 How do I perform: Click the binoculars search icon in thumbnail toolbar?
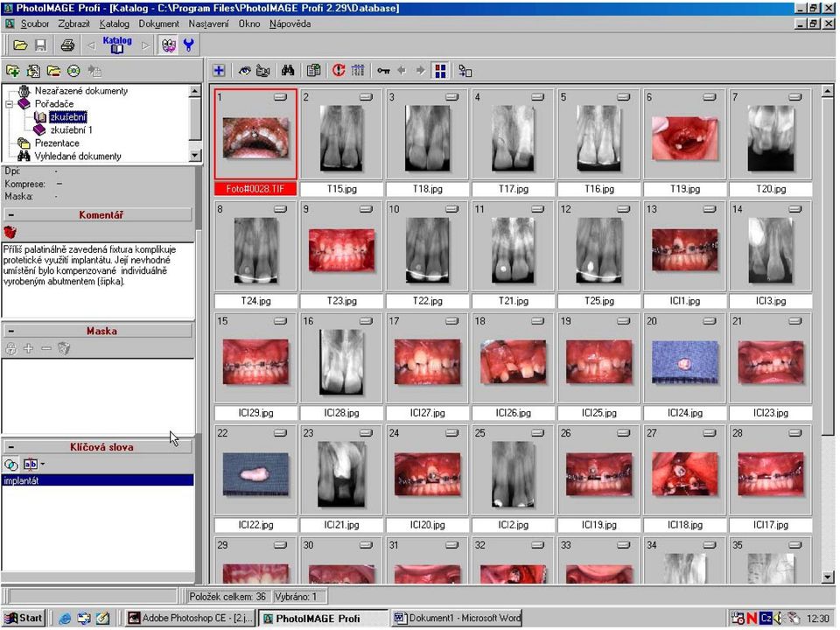tap(288, 71)
